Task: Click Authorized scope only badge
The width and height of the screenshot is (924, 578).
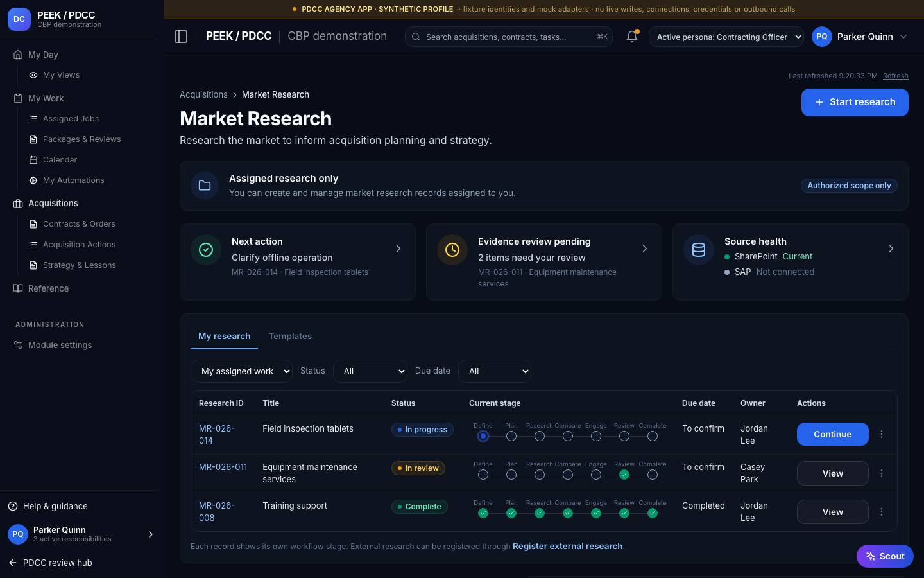Action: (x=849, y=186)
